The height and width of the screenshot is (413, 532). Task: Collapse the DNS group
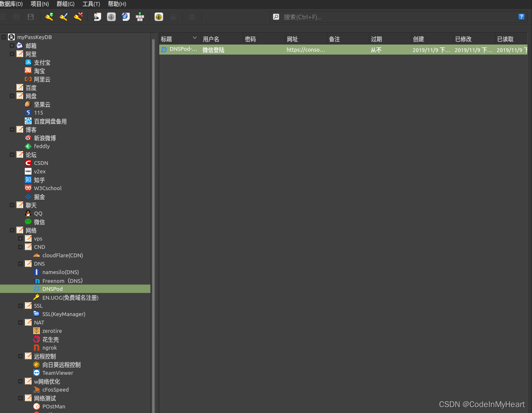(20, 264)
